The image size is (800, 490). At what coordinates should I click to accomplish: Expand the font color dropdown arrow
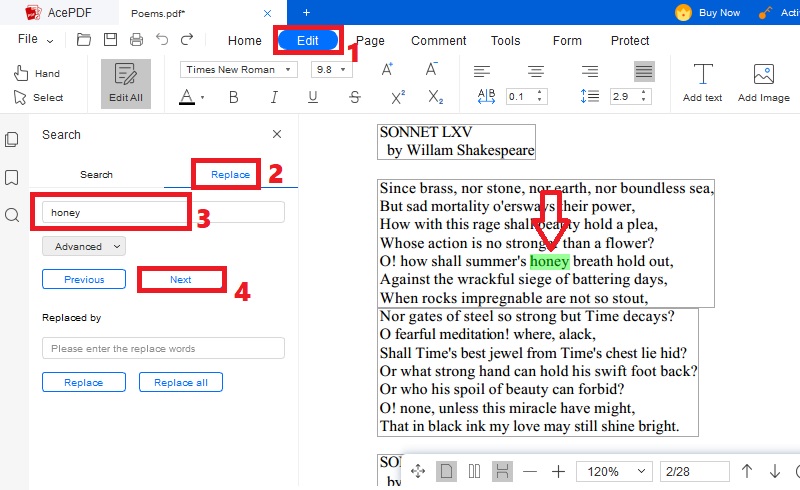[203, 97]
